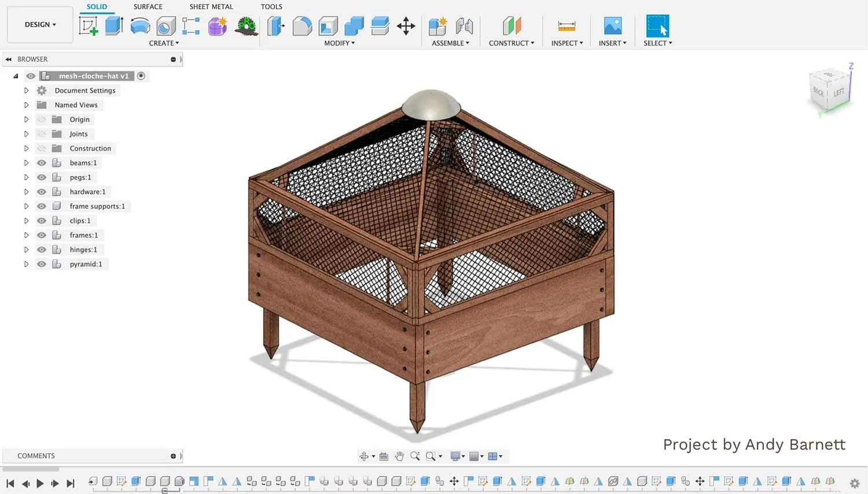This screenshot has width=868, height=494.
Task: Toggle visibility of pegs:1 component
Action: click(41, 177)
